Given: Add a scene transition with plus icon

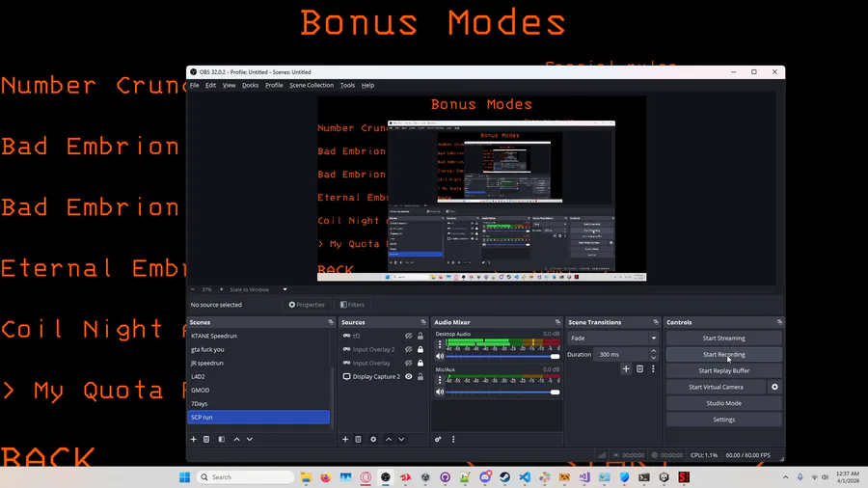Looking at the screenshot, I should [x=626, y=369].
